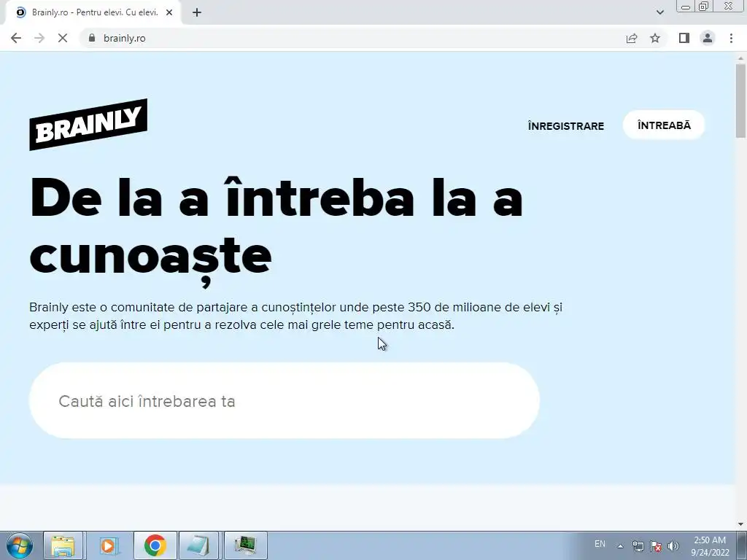Share this page via the share icon

(x=632, y=38)
